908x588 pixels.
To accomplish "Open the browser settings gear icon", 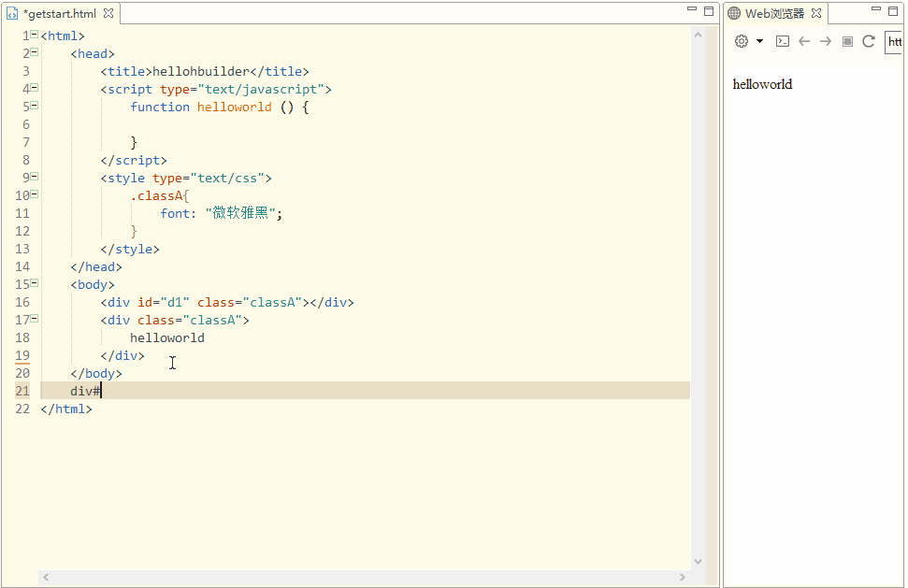I will coord(740,41).
